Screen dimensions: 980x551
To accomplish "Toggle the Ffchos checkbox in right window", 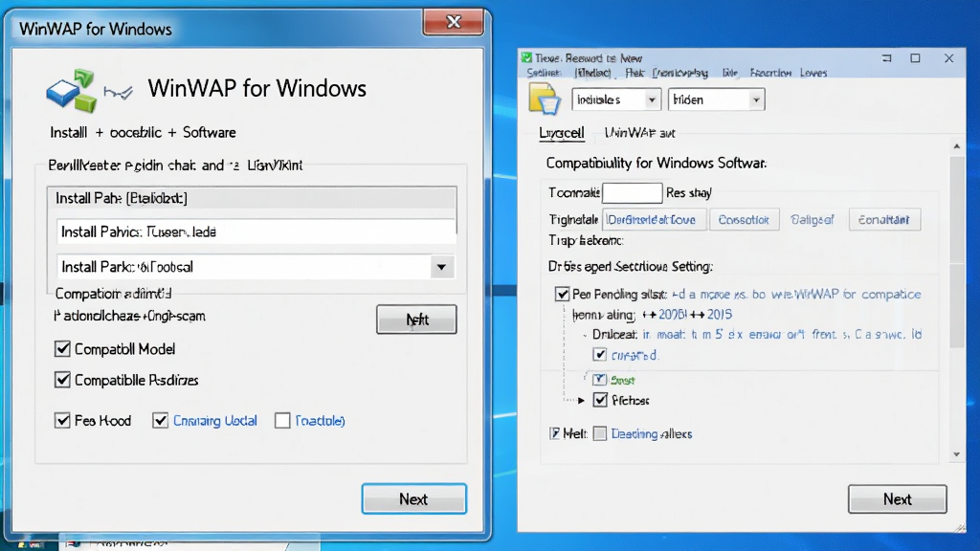I will pyautogui.click(x=600, y=400).
